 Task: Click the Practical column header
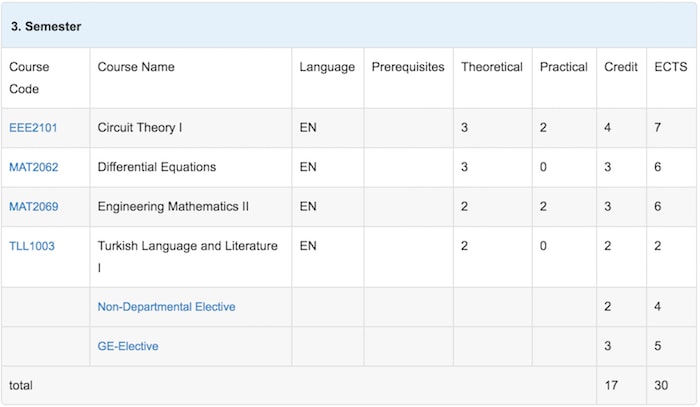[x=563, y=67]
